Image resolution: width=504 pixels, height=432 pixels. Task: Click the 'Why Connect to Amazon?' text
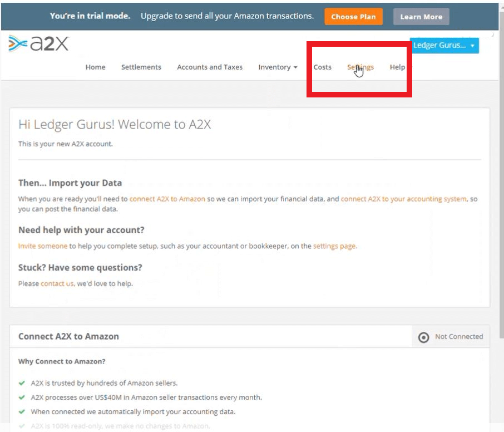(x=62, y=361)
